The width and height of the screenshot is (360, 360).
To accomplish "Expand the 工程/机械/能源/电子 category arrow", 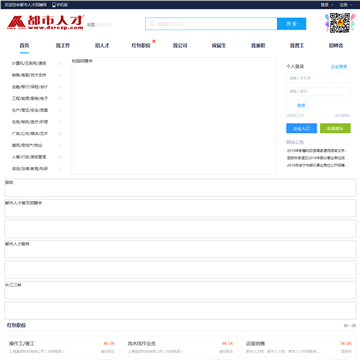I will [x=60, y=98].
